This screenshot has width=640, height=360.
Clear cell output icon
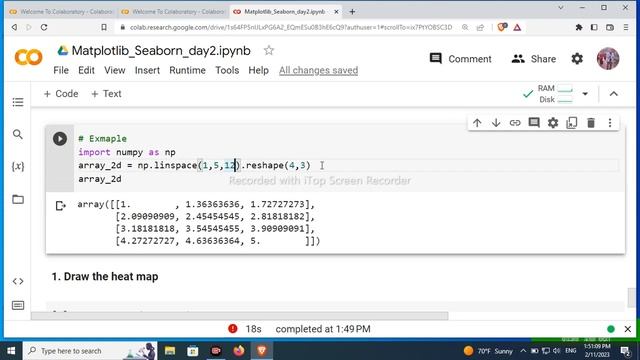point(60,206)
